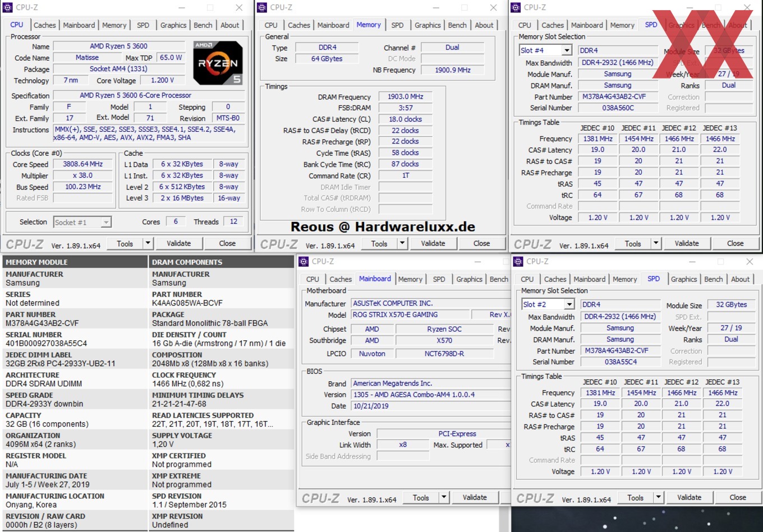Switch to the Caches tab in the Memory window
Screen dimensions: 763x532
point(299,25)
